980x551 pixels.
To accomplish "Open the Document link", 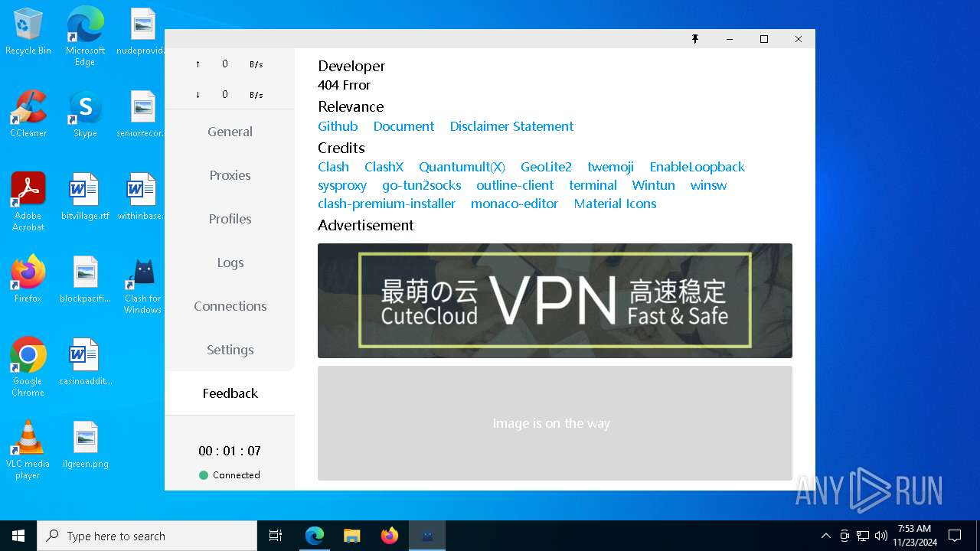I will click(x=403, y=126).
